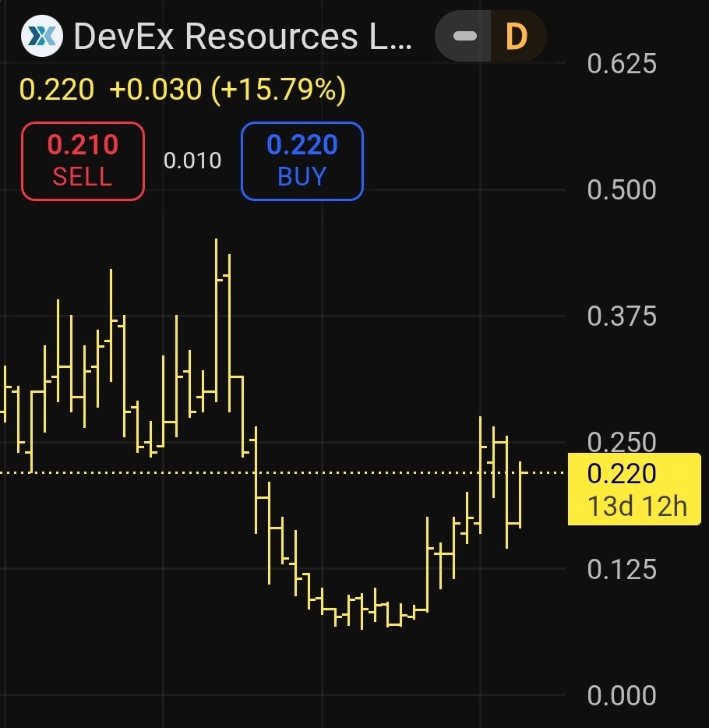
Task: Click the yellow 0.220 current price label
Action: click(x=622, y=474)
